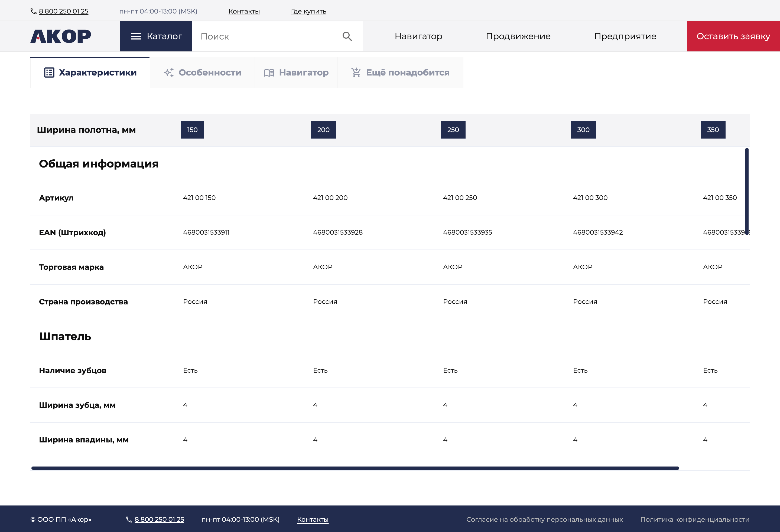This screenshot has width=780, height=532.
Task: Switch to the Навигатор tab
Action: pos(296,73)
